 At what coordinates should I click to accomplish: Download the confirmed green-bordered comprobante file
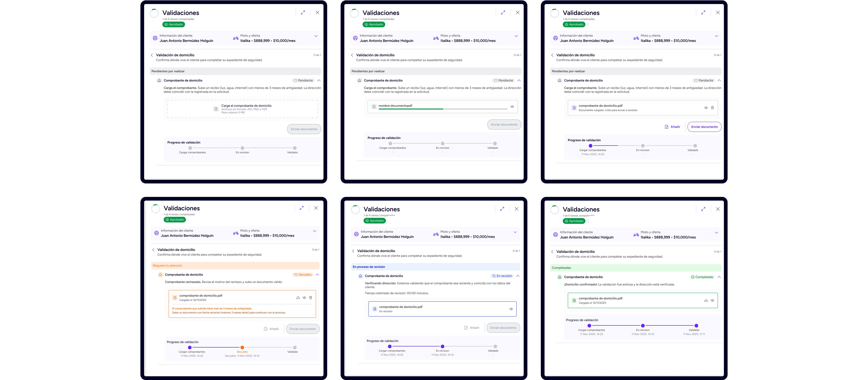pos(706,300)
